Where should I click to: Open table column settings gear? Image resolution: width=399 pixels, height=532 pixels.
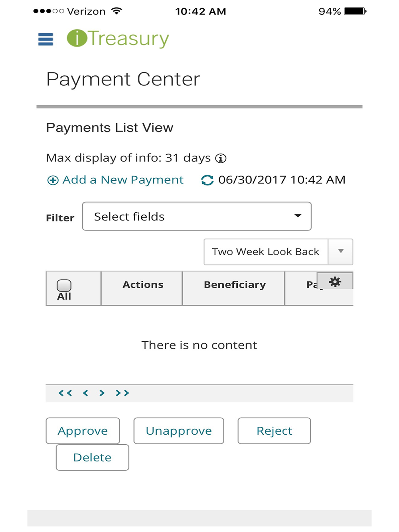coord(335,282)
